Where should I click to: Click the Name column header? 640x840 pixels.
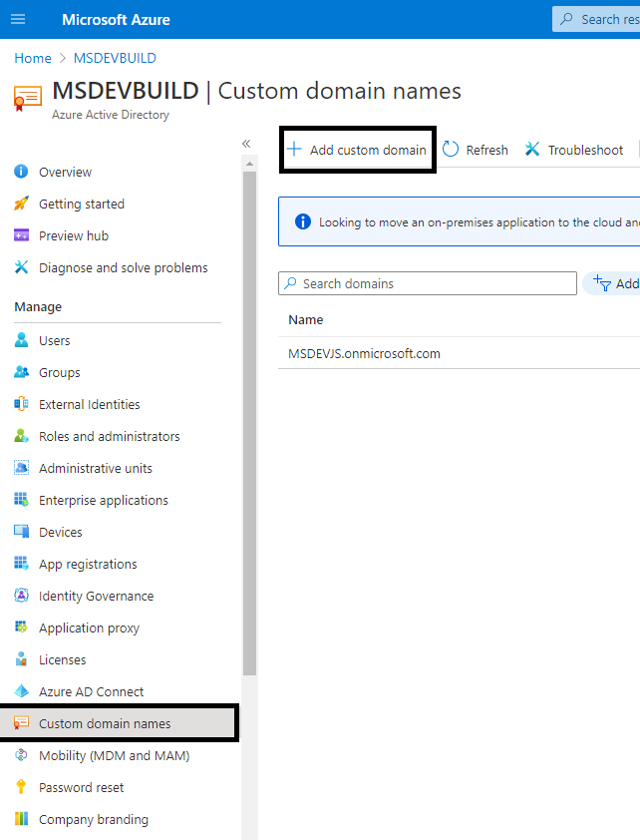(x=306, y=320)
